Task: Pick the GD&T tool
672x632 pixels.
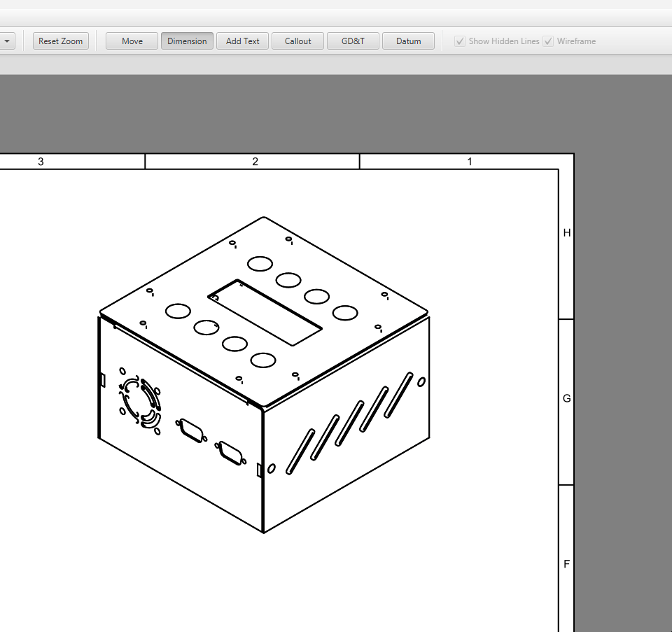Action: point(353,41)
